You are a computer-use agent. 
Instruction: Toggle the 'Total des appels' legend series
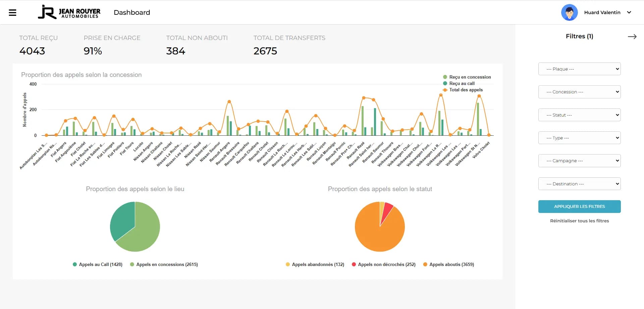pos(466,90)
